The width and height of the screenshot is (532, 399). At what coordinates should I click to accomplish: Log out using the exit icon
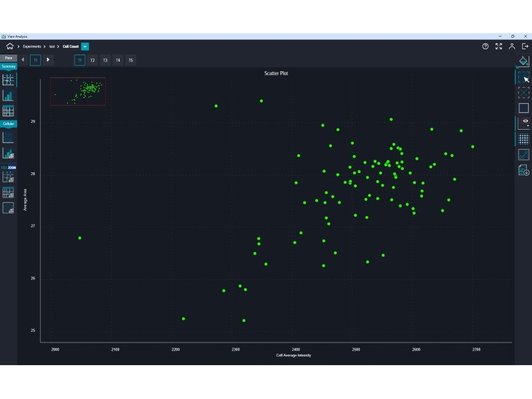(x=525, y=47)
